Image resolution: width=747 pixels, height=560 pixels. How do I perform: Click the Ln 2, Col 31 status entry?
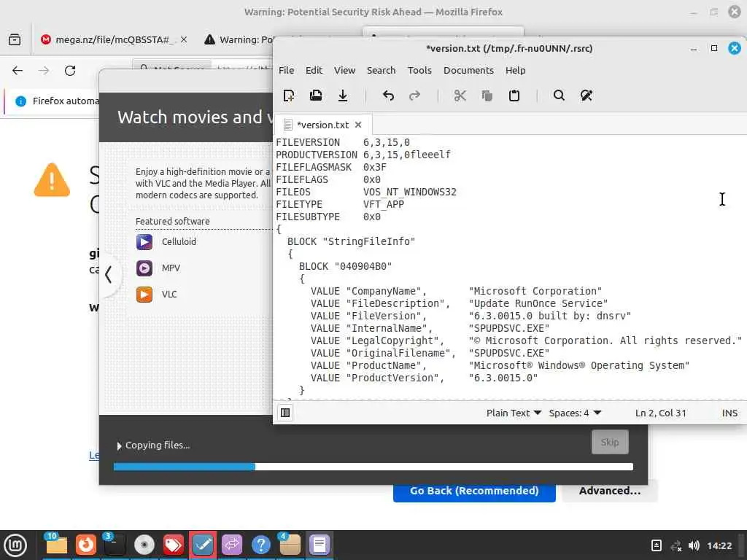(x=660, y=413)
